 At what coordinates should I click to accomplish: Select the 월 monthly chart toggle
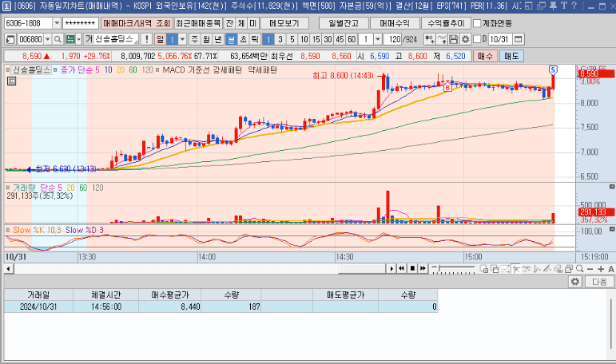click(206, 39)
